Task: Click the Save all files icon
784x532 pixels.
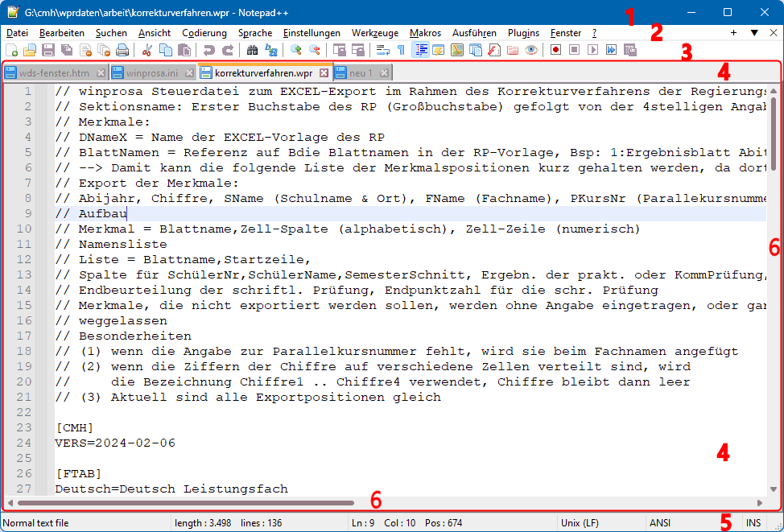Action: [66, 50]
